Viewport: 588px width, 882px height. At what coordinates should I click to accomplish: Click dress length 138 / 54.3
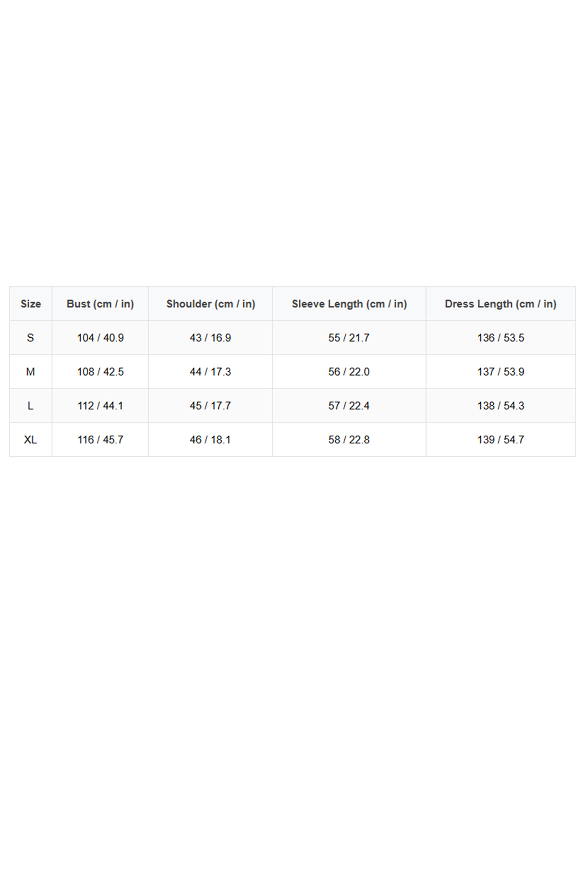500,406
